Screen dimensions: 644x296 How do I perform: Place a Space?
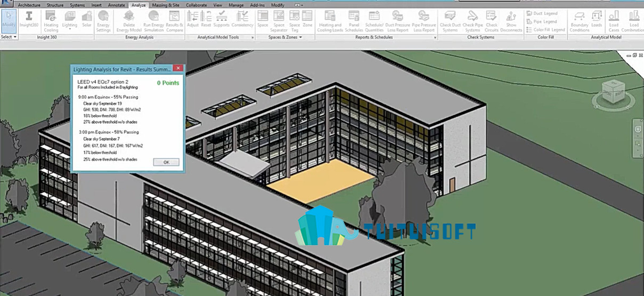pos(263,20)
